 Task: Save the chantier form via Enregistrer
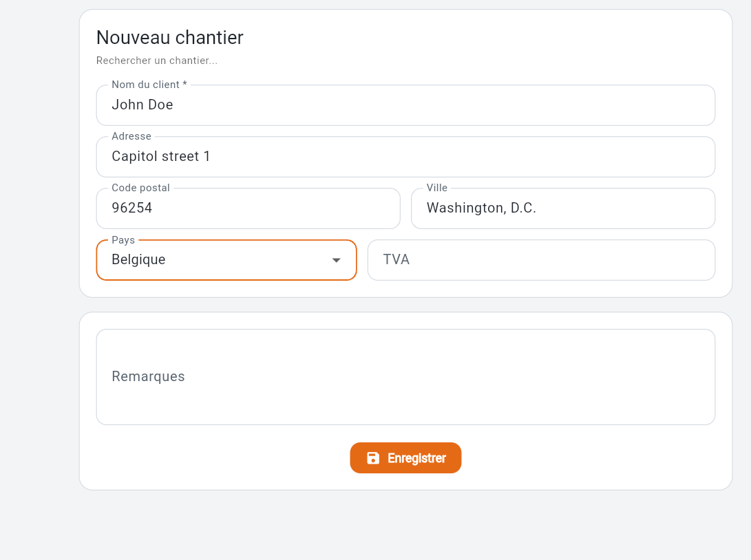click(x=405, y=457)
